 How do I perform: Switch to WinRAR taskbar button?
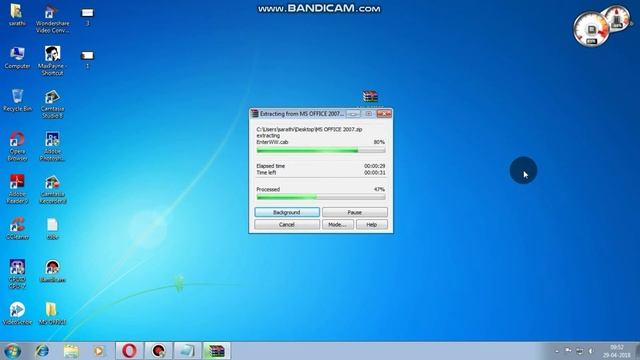point(217,351)
